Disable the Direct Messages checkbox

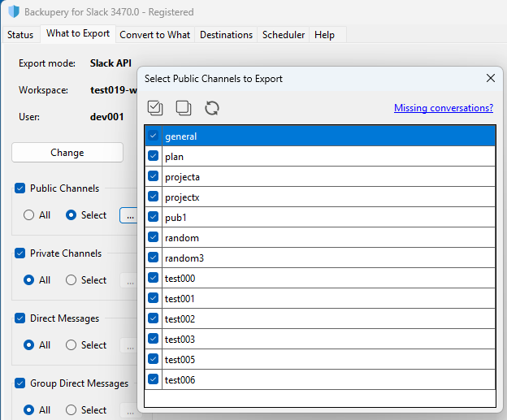pyautogui.click(x=20, y=318)
